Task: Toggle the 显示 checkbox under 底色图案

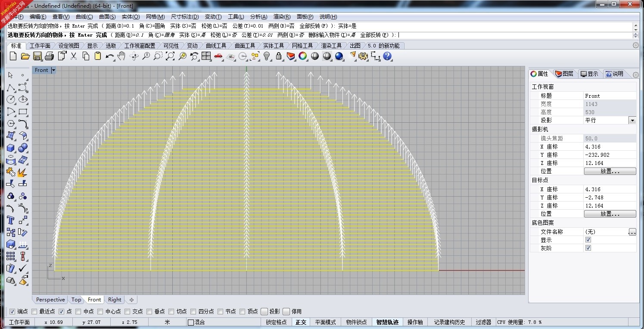Action: coord(588,240)
